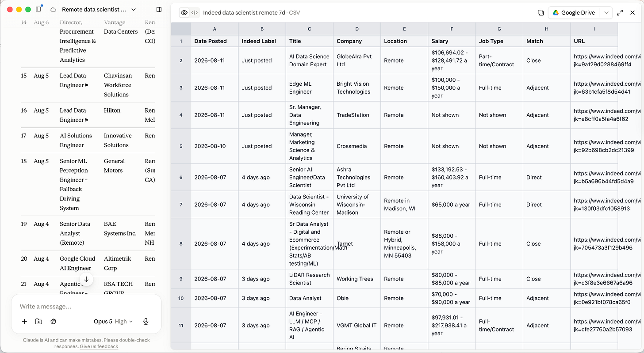Select the VGMT Global IT cell
The width and height of the screenshot is (644, 353).
pyautogui.click(x=357, y=325)
